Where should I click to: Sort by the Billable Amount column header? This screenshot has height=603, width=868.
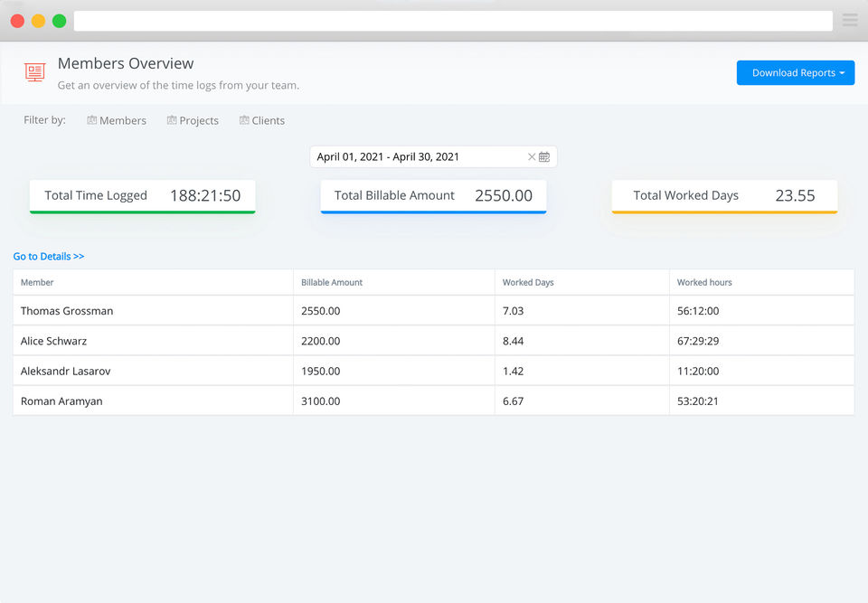(x=332, y=282)
